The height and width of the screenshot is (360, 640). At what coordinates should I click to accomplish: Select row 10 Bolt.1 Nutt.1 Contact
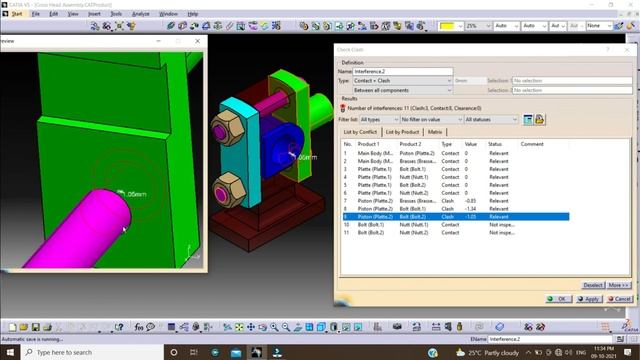coord(456,224)
